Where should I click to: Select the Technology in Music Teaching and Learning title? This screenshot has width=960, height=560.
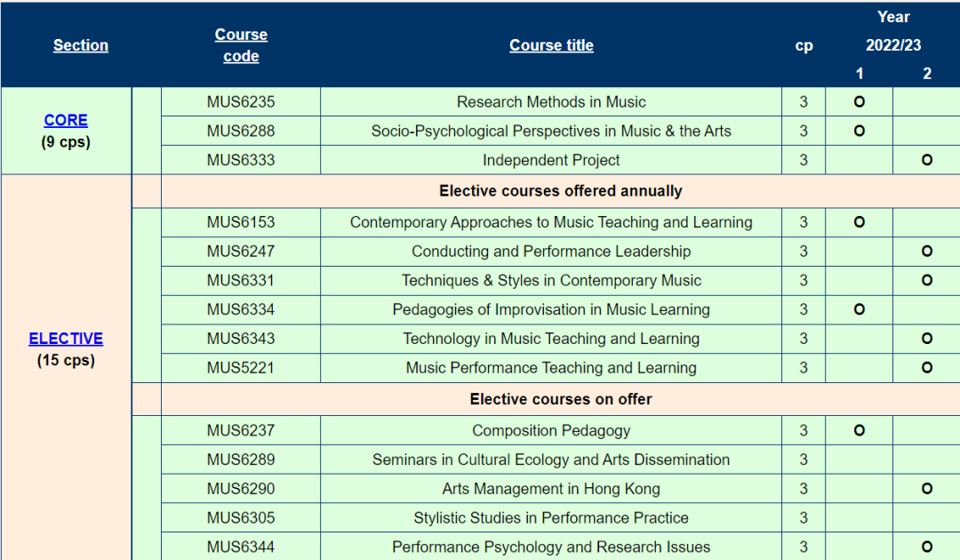(x=551, y=339)
